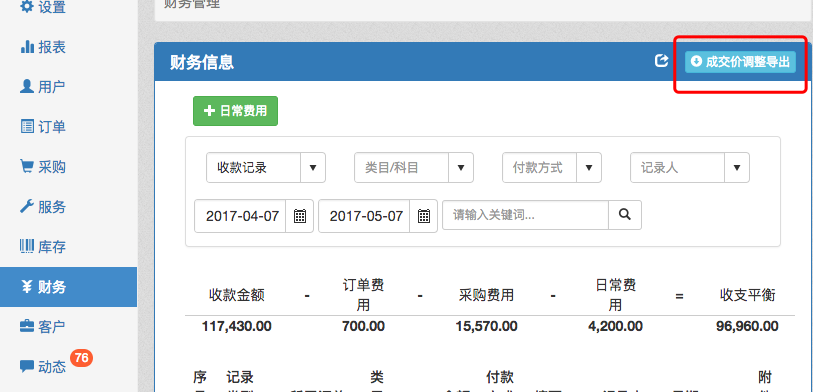Click the list icon beside 订单
The image size is (813, 392).
(x=27, y=127)
